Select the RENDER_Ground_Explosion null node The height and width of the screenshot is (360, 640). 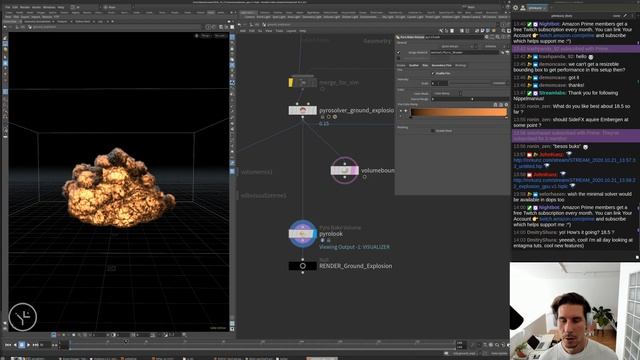pyautogui.click(x=302, y=266)
